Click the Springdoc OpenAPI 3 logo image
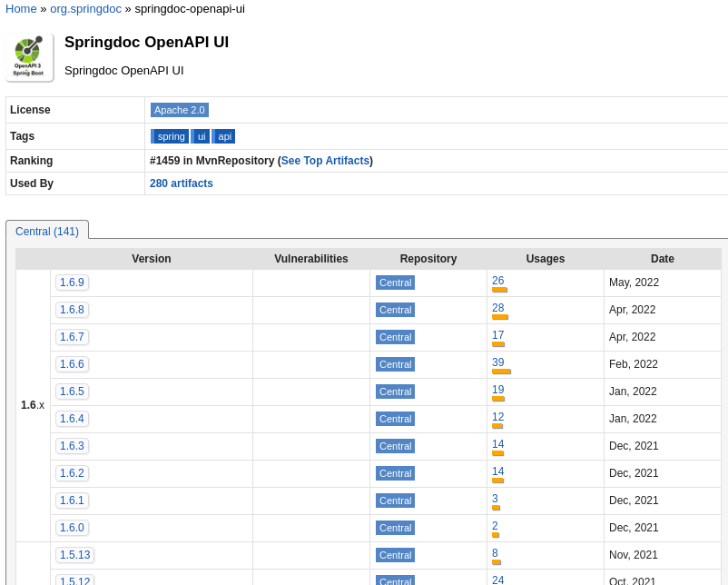728x585 pixels. click(x=29, y=57)
